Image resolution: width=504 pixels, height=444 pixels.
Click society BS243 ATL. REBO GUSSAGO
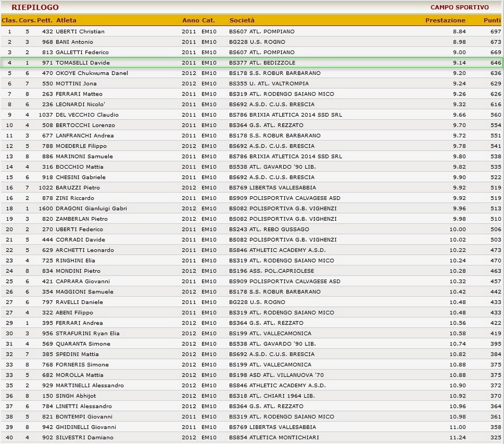[x=269, y=229]
